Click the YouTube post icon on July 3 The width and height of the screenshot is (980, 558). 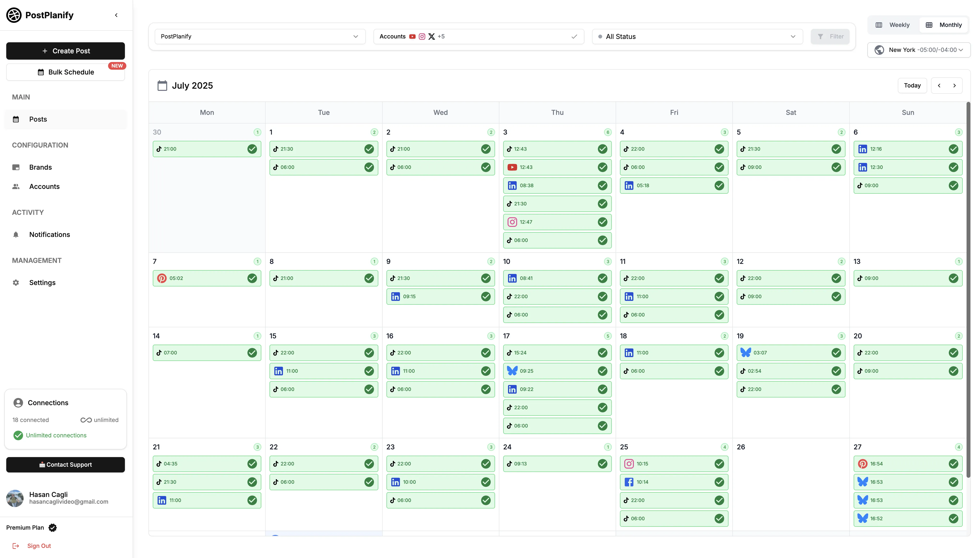512,167
